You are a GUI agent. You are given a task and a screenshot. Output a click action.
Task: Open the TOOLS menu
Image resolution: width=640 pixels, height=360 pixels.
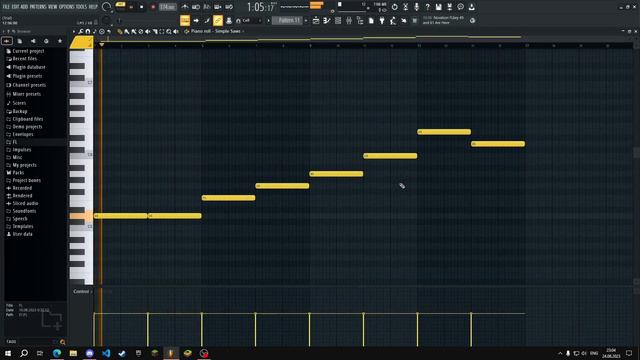pos(82,7)
